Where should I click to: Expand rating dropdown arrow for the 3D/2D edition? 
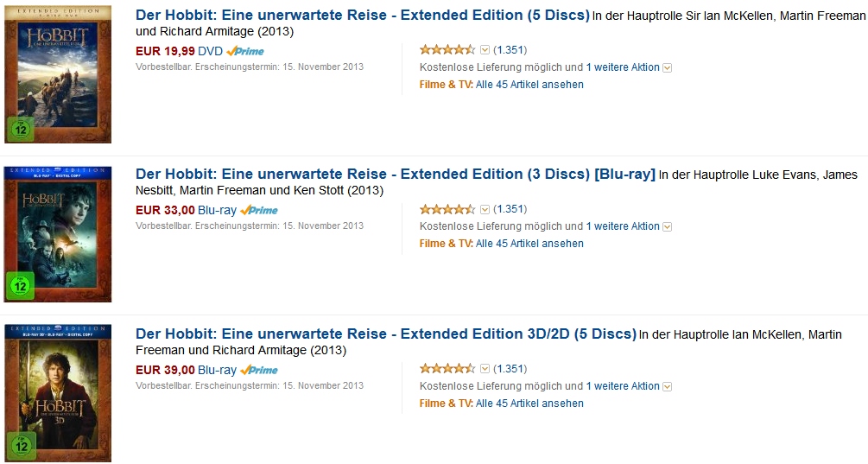tap(485, 369)
